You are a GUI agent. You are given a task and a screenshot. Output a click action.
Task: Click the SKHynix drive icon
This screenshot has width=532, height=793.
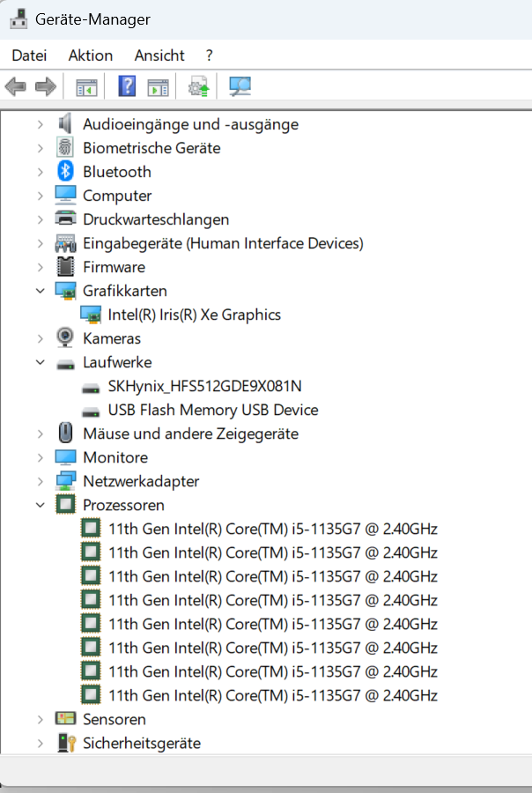(91, 389)
